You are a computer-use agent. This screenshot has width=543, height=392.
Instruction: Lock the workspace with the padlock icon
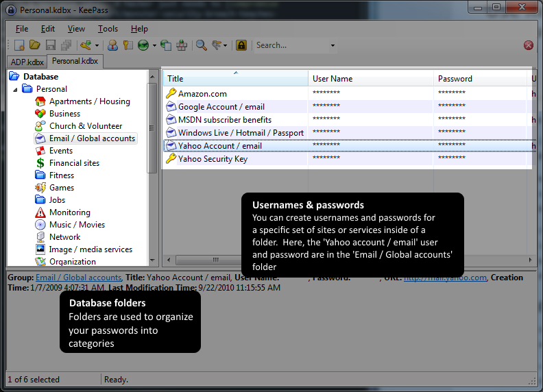click(241, 45)
